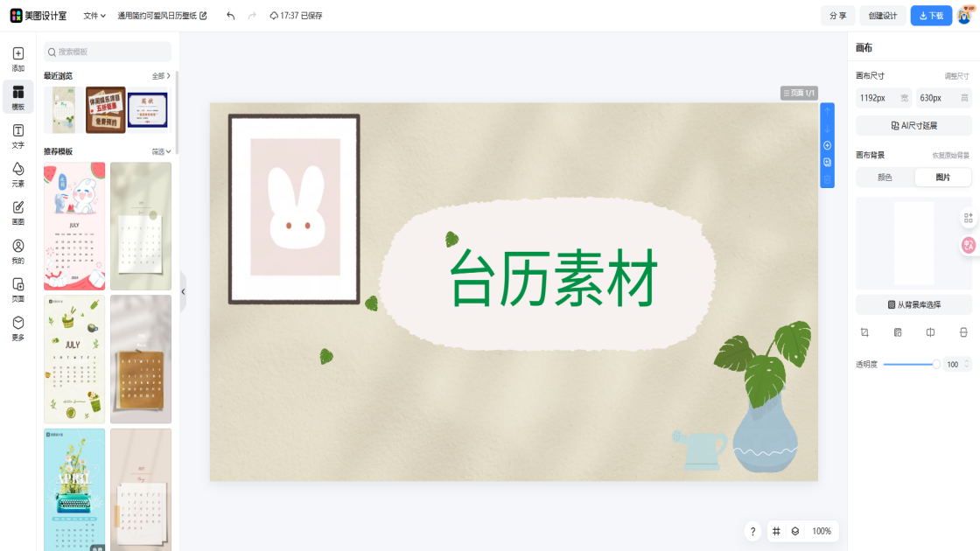Open the 模板 (Templates) tab in sidebar
This screenshot has height=551, width=980.
tap(17, 97)
